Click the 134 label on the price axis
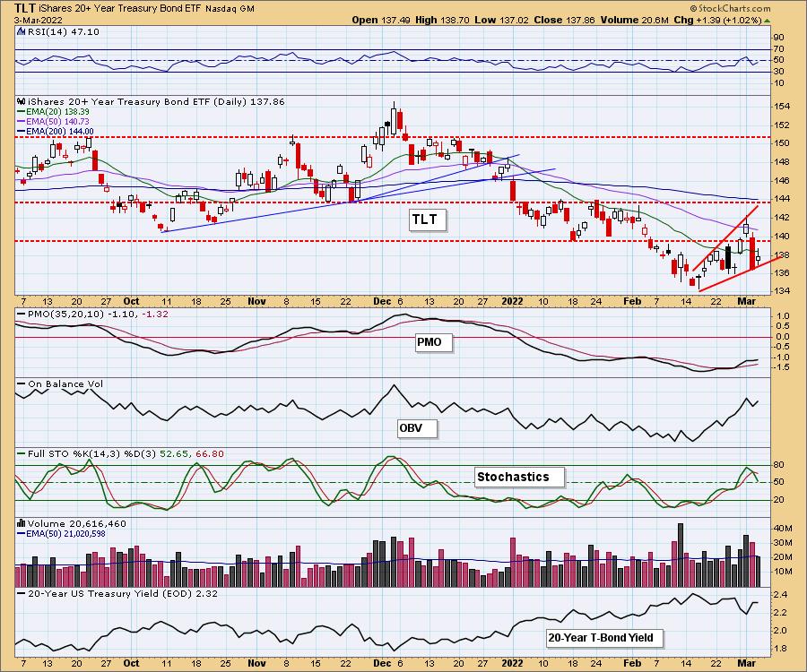This screenshot has width=807, height=672. click(x=782, y=291)
